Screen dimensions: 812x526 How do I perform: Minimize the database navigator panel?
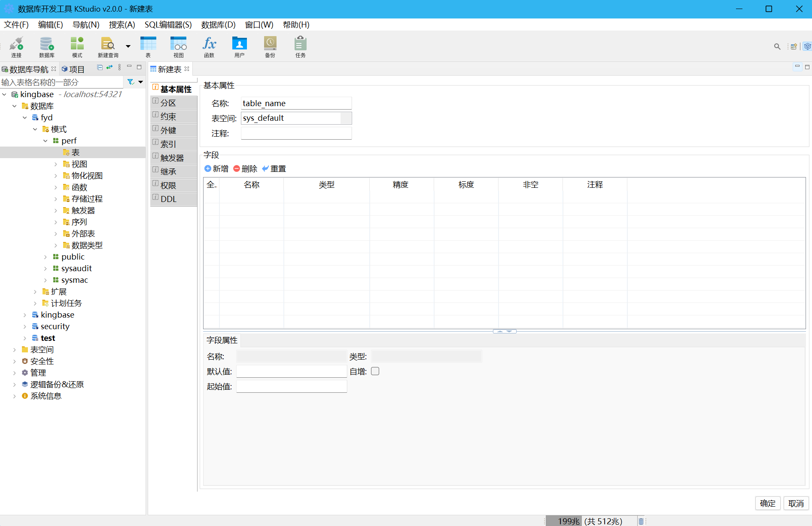(x=129, y=67)
